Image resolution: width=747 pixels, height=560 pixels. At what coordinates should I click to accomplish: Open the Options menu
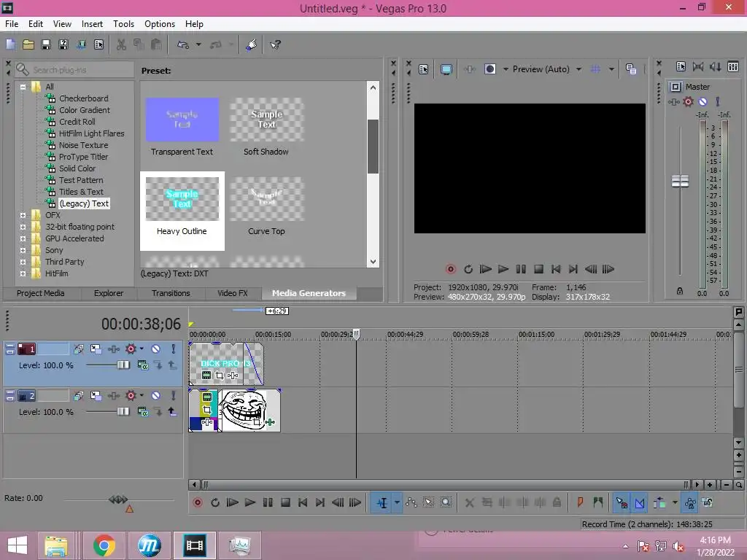[160, 24]
